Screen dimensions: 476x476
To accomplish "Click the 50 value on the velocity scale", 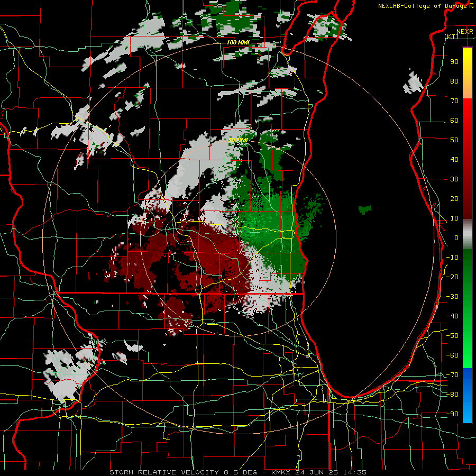I will pyautogui.click(x=454, y=140).
